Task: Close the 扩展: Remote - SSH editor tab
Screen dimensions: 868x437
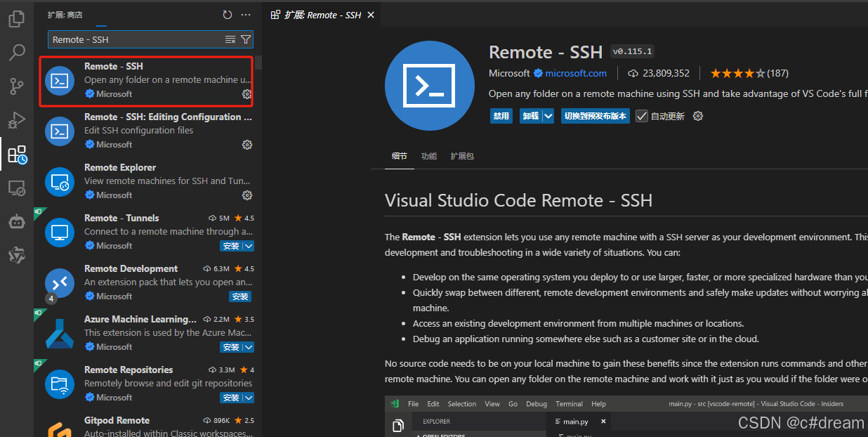Action: coord(371,15)
